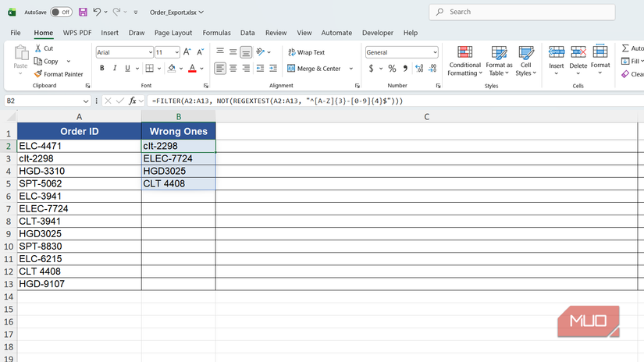Open the Developer tab
This screenshot has height=362, width=644.
pos(378,33)
